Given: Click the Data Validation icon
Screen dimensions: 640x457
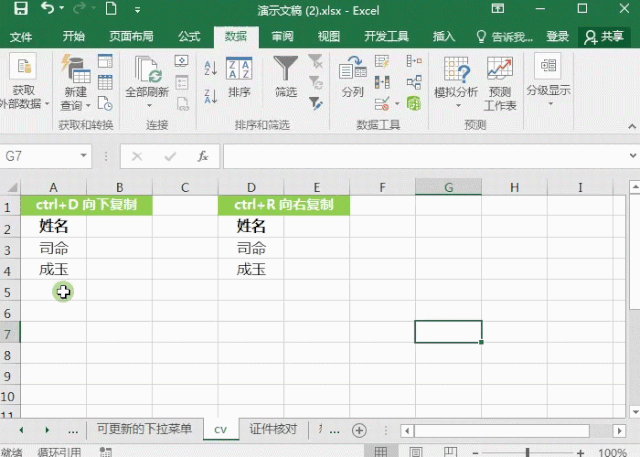Looking at the screenshot, I should [382, 104].
